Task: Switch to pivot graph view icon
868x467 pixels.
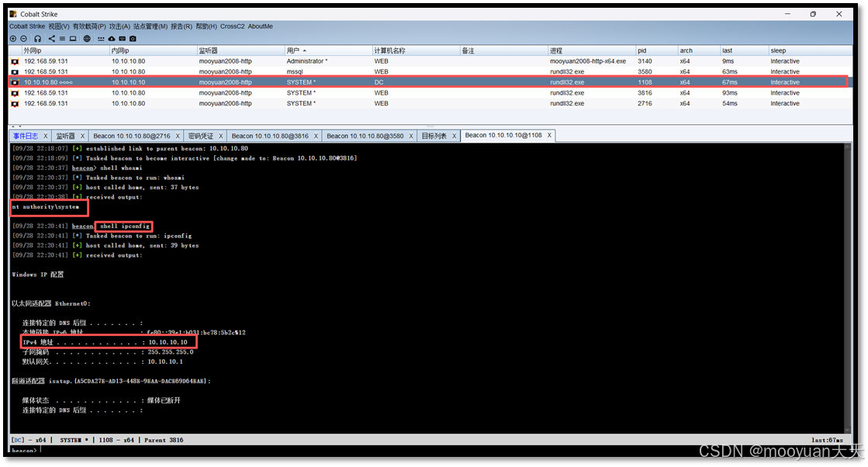Action: tap(51, 39)
